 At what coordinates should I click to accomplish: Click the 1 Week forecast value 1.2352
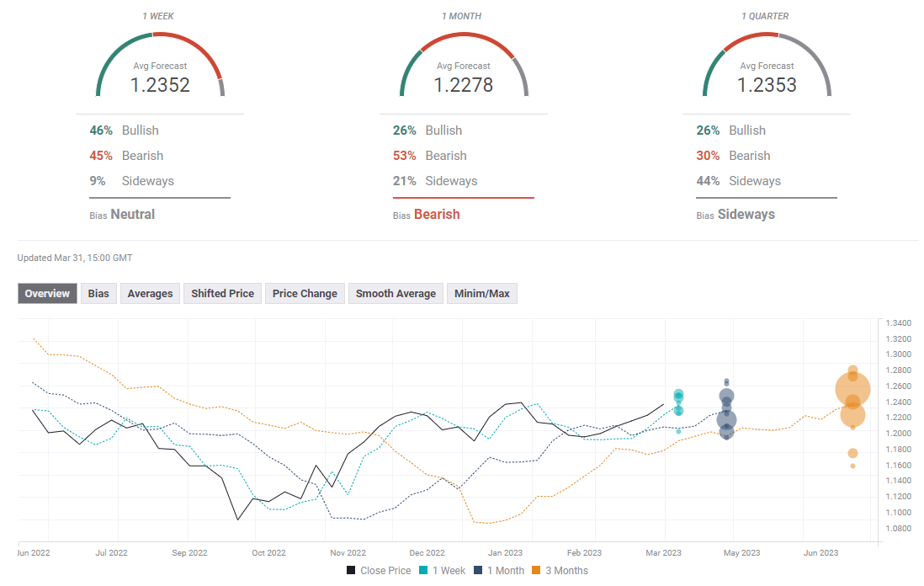160,85
